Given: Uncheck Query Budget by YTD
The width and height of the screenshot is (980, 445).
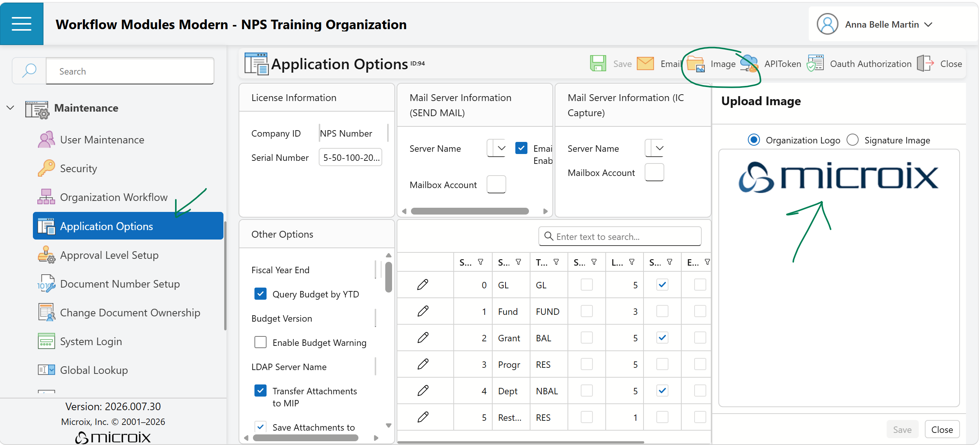Looking at the screenshot, I should [x=260, y=294].
